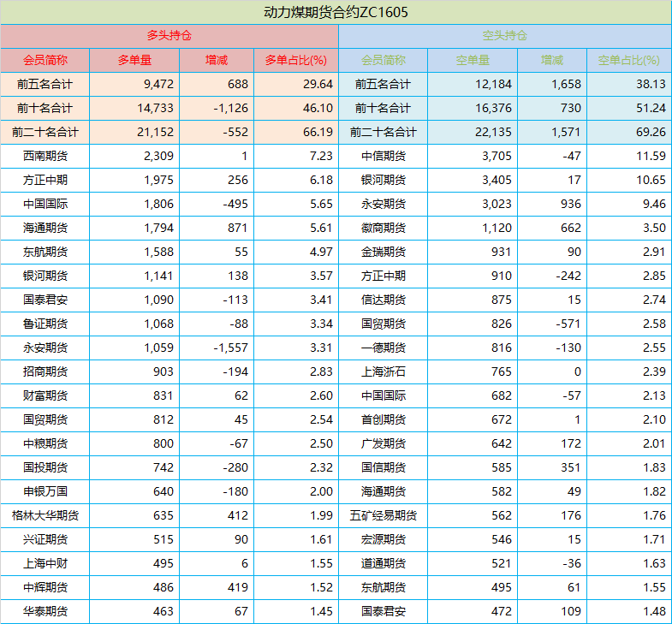Select the 空头持仓 section header

click(x=505, y=36)
